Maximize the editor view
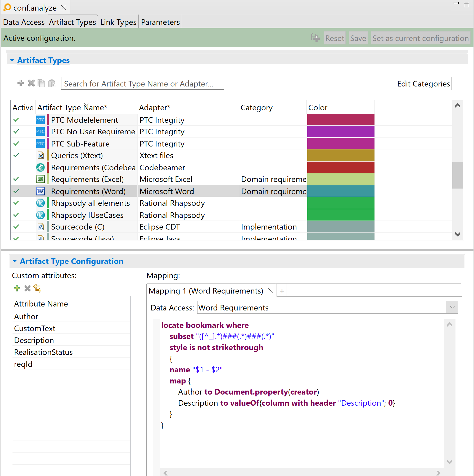This screenshot has height=476, width=474. pyautogui.click(x=467, y=4)
